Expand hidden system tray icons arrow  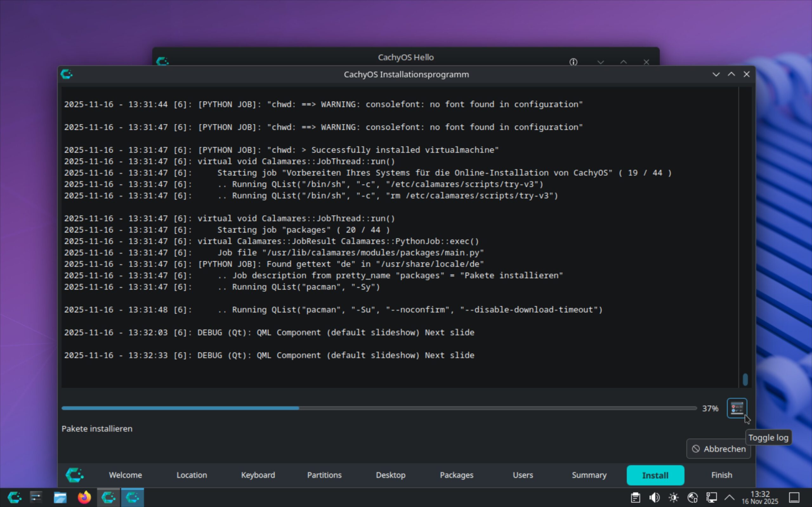(x=730, y=497)
